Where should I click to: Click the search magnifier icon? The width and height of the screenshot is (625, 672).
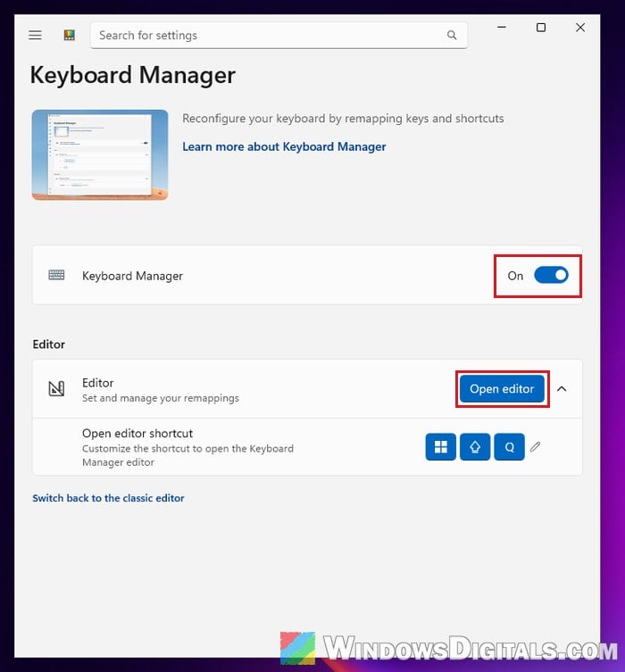click(x=452, y=35)
